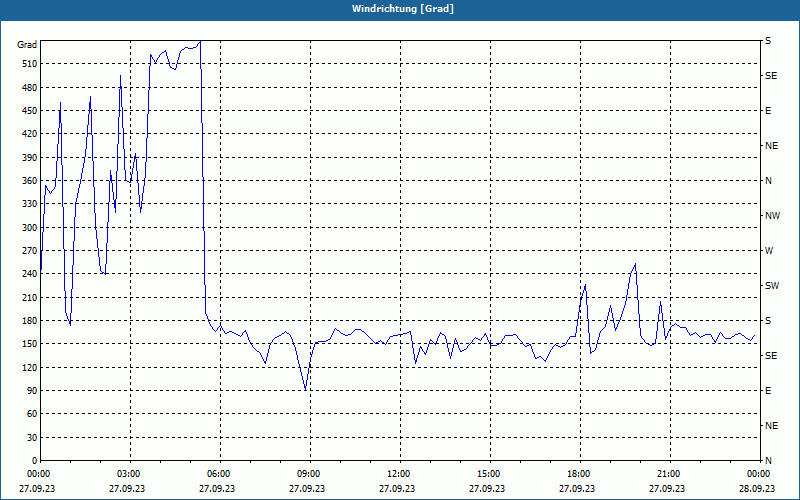Image resolution: width=800 pixels, height=500 pixels.
Task: Click the 27.09.23 date below 06:00
Action: click(x=217, y=488)
